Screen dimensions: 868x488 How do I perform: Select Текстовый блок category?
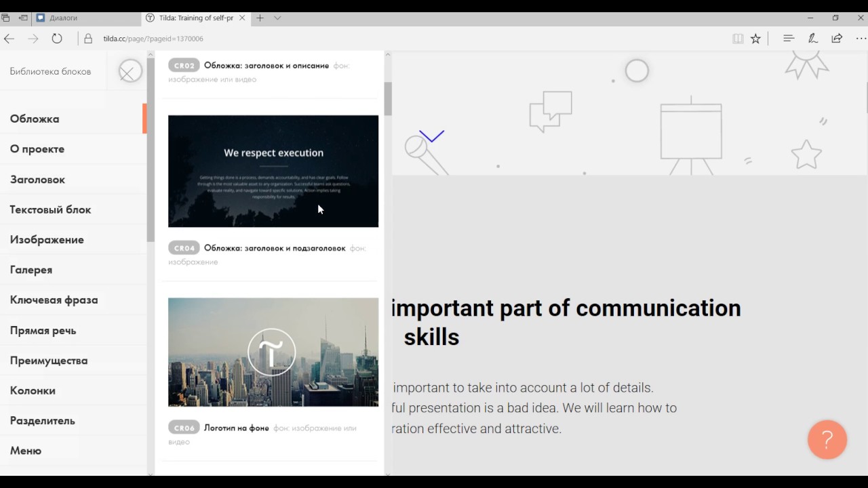(x=50, y=209)
